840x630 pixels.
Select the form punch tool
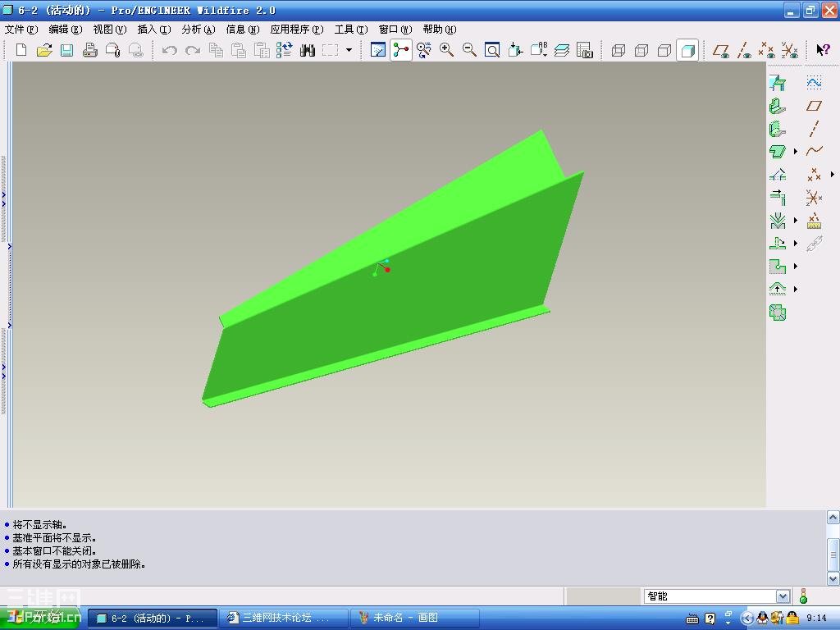(x=778, y=290)
